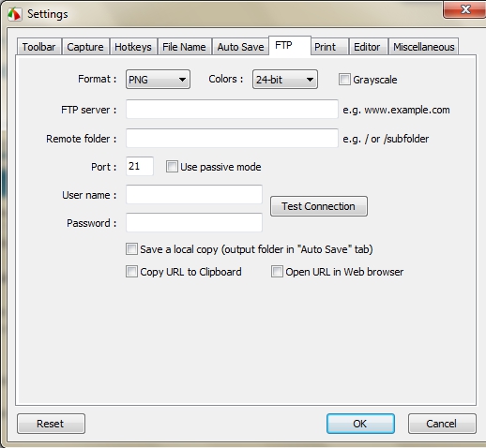
Task: Click the Test Connection button
Action: (319, 206)
